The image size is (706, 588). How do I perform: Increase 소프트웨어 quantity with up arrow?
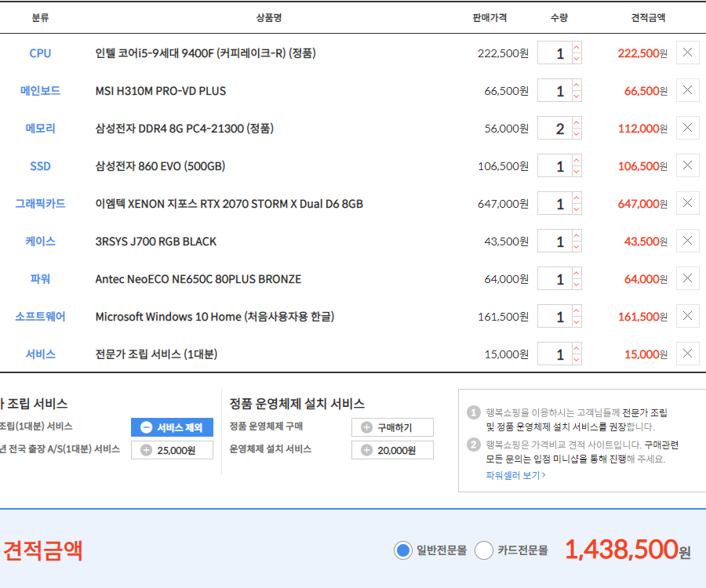(577, 311)
